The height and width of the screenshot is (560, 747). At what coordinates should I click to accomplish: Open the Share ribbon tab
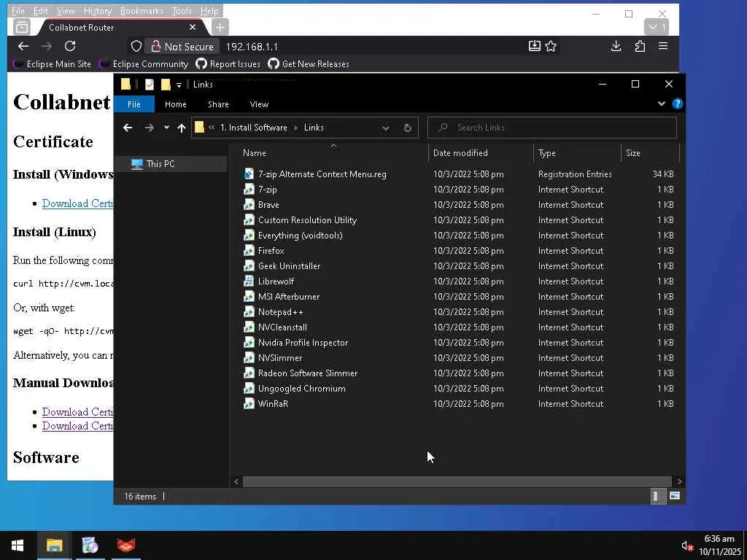[218, 104]
